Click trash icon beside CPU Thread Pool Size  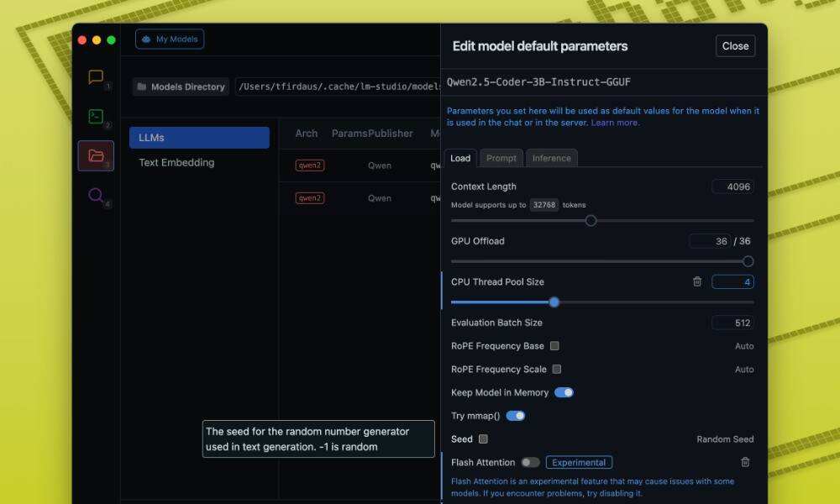[x=697, y=282]
